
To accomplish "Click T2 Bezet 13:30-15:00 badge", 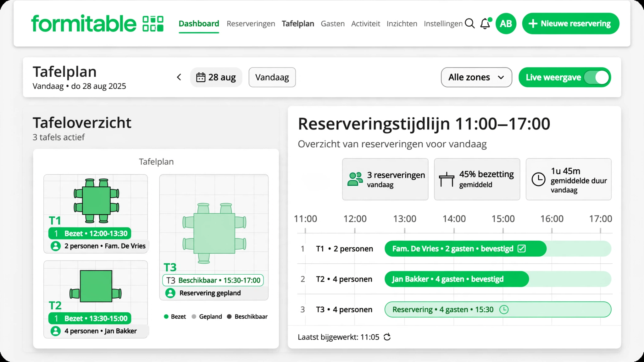I will pyautogui.click(x=90, y=318).
